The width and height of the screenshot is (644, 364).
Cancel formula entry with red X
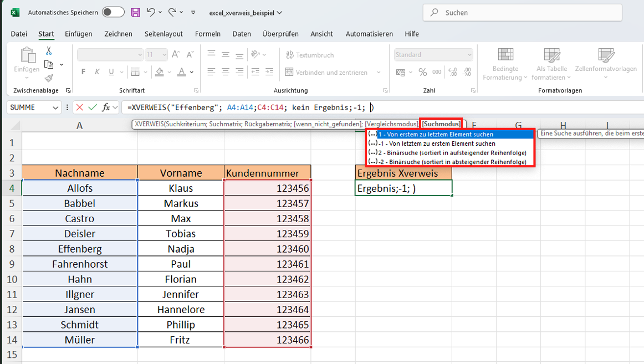coord(80,107)
